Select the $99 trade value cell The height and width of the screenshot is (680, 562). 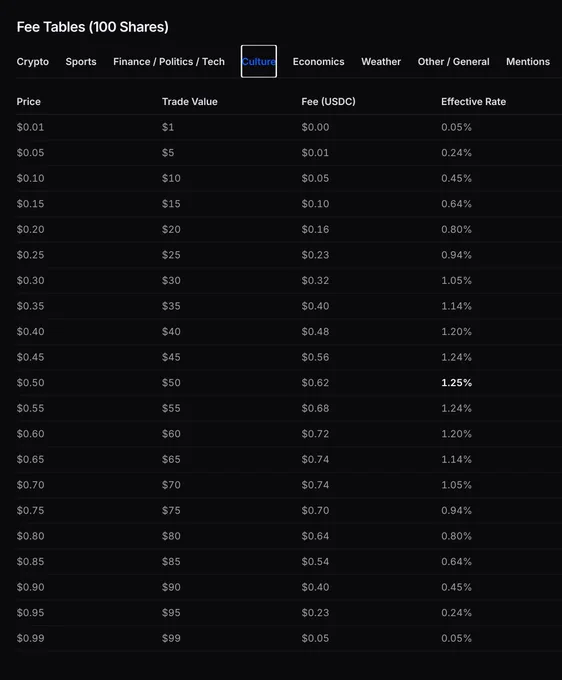(x=171, y=638)
